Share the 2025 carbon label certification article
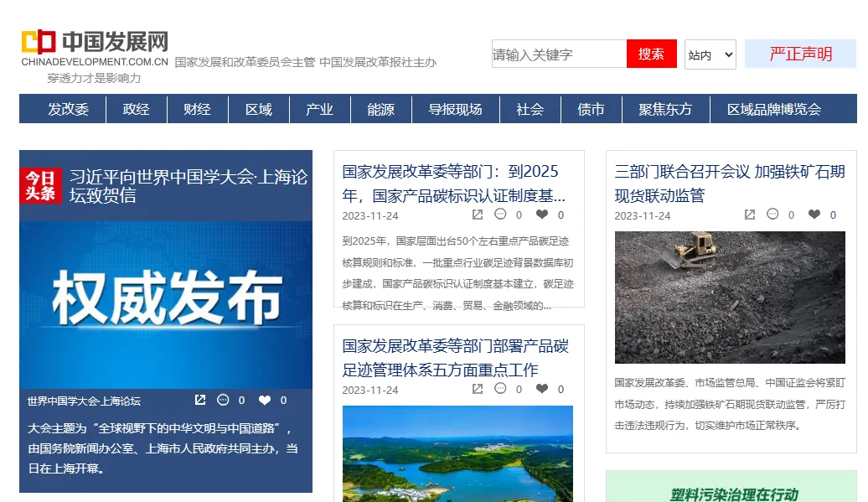 click(478, 215)
